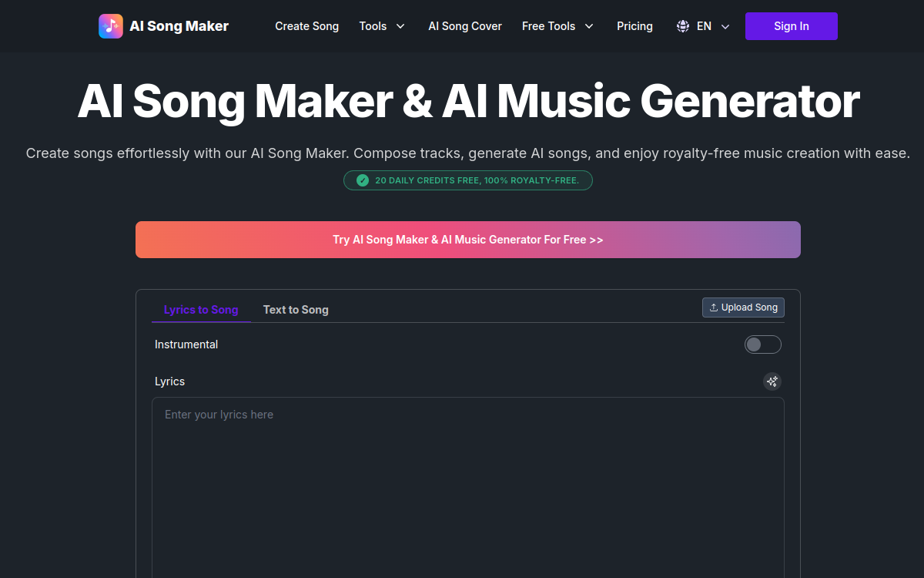Click the Lyrics label
The width and height of the screenshot is (924, 578).
pos(170,381)
